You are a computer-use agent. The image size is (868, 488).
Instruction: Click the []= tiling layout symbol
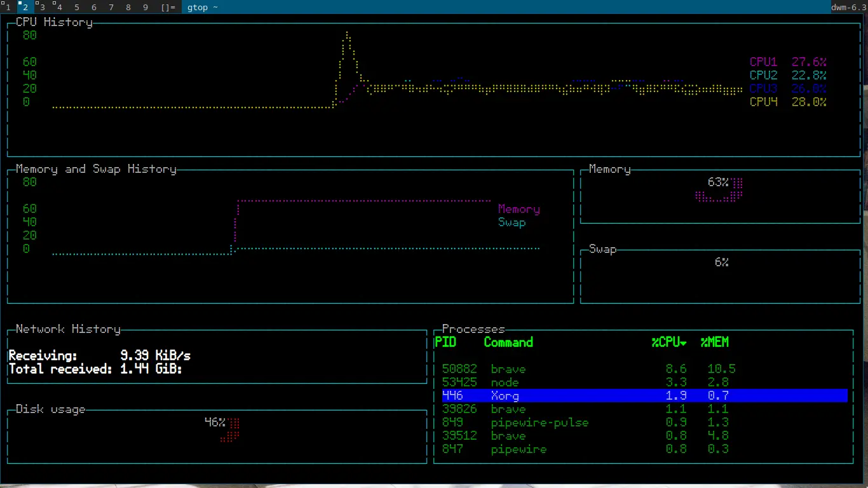click(x=168, y=7)
